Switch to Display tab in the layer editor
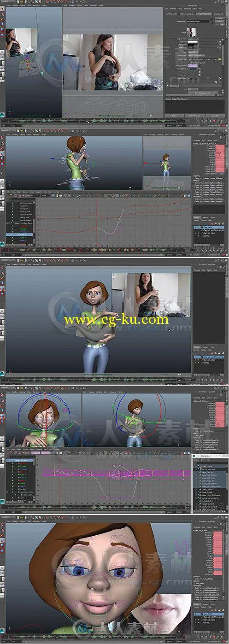229x644 pixels. click(196, 217)
